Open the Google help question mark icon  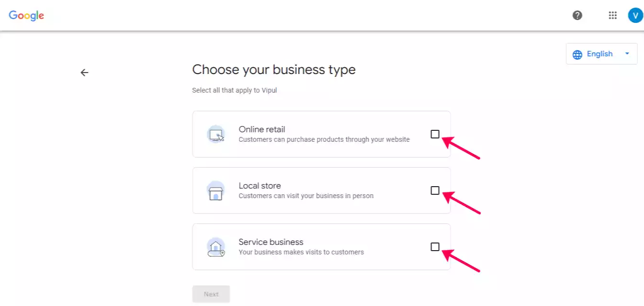pos(577,15)
